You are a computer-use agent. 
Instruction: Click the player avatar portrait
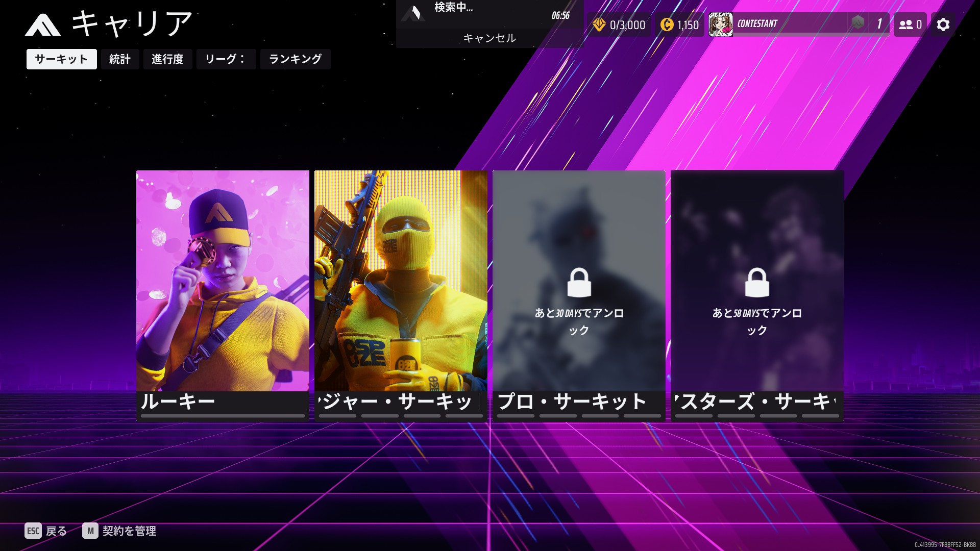pos(721,24)
